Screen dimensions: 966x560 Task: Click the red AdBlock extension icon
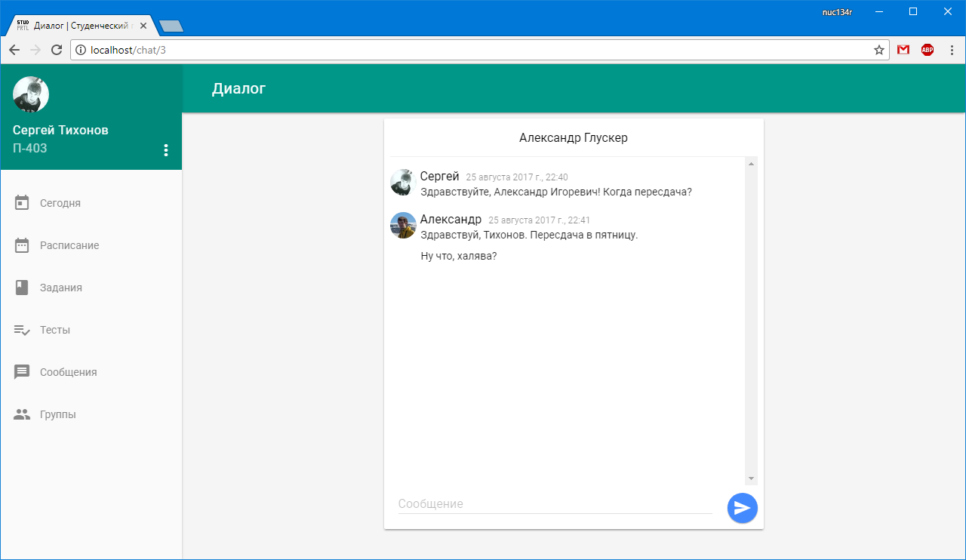927,50
